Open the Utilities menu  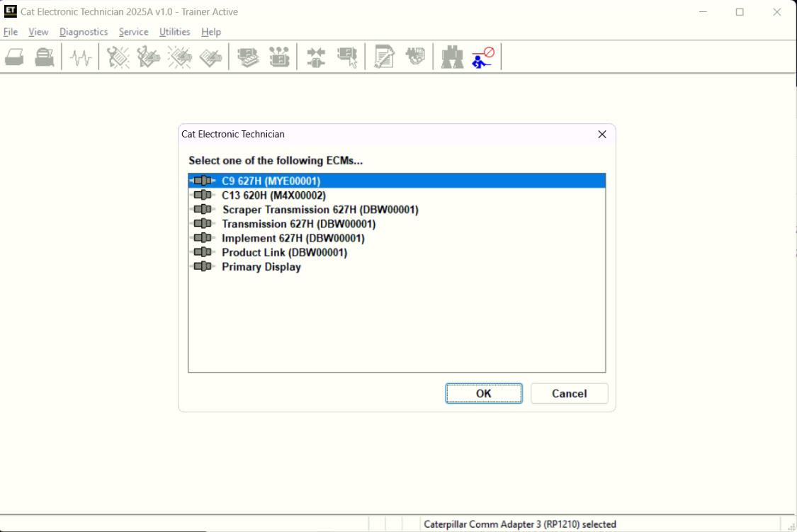click(x=174, y=32)
